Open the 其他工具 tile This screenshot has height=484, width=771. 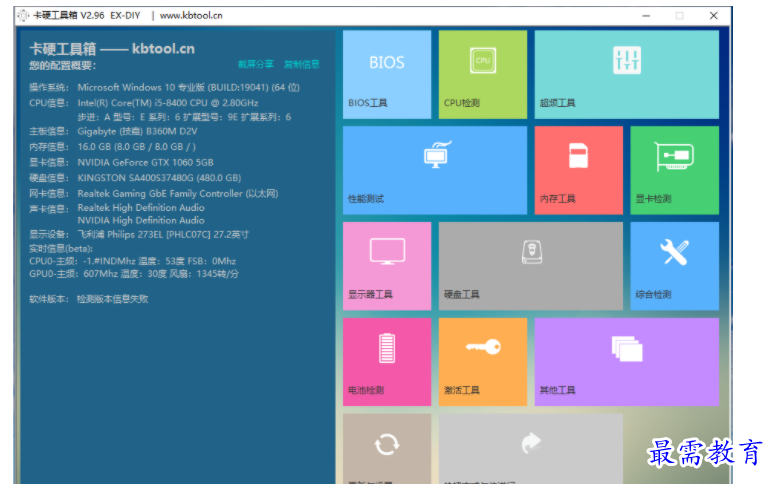coord(626,362)
